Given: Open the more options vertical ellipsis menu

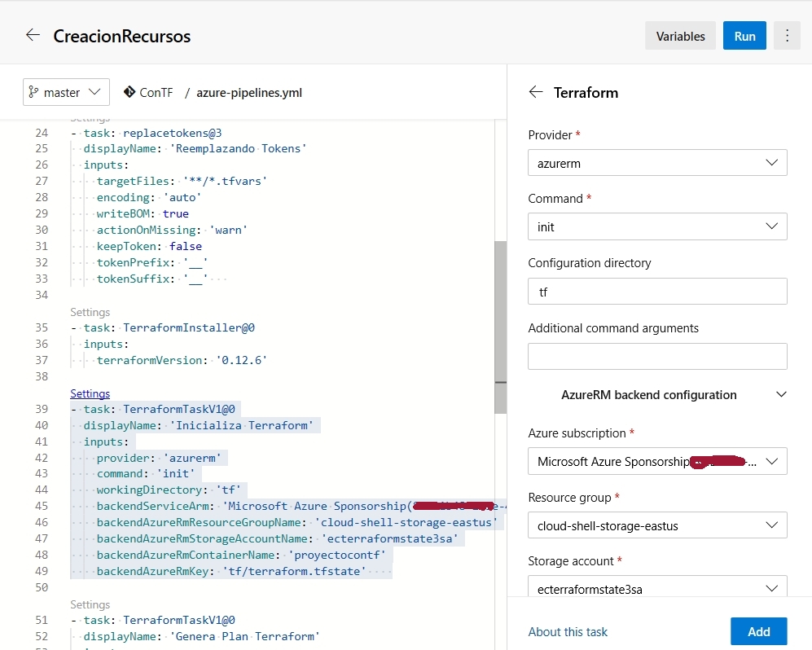Looking at the screenshot, I should click(x=787, y=36).
